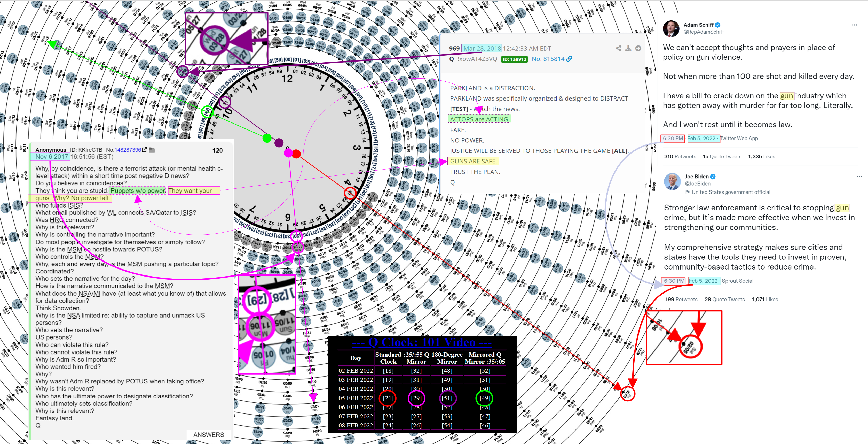Click the post number 120
Screen dimensions: 868x445
click(x=217, y=150)
